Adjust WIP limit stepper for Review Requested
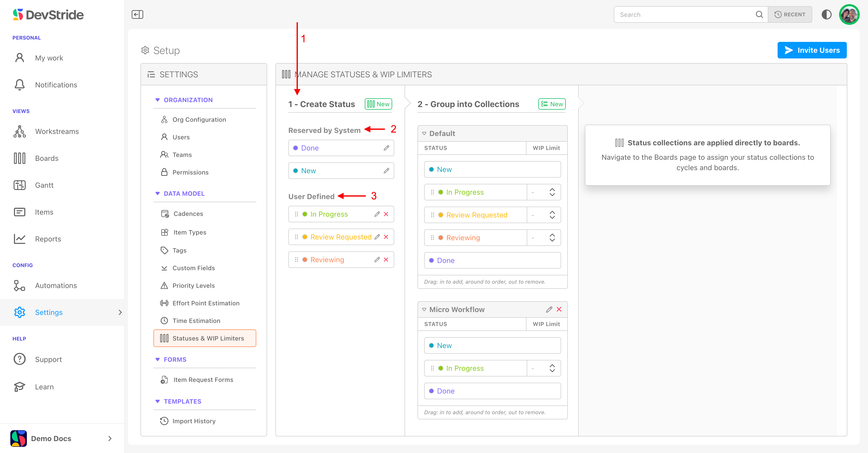Screen dimensions: 868x453 coord(552,215)
